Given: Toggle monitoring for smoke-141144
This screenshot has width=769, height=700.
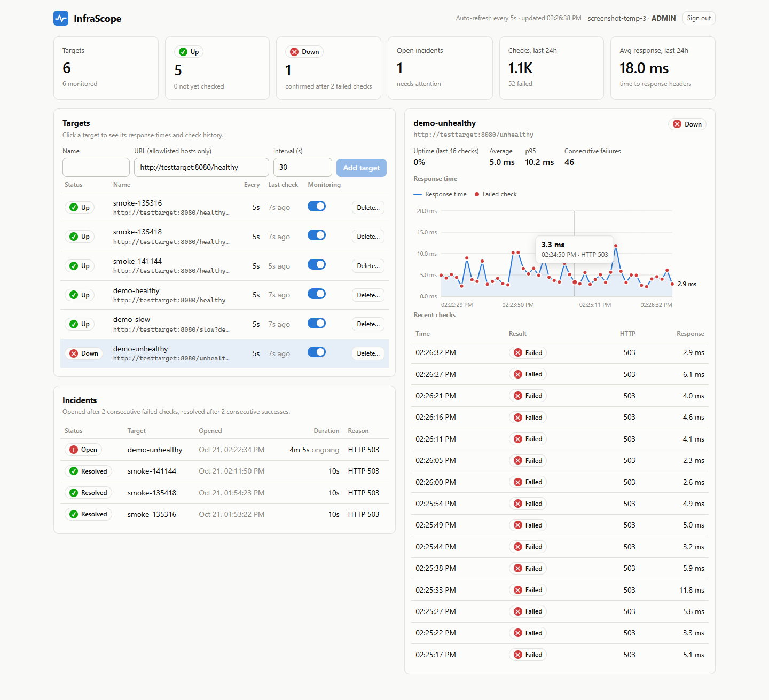Looking at the screenshot, I should 317,264.
